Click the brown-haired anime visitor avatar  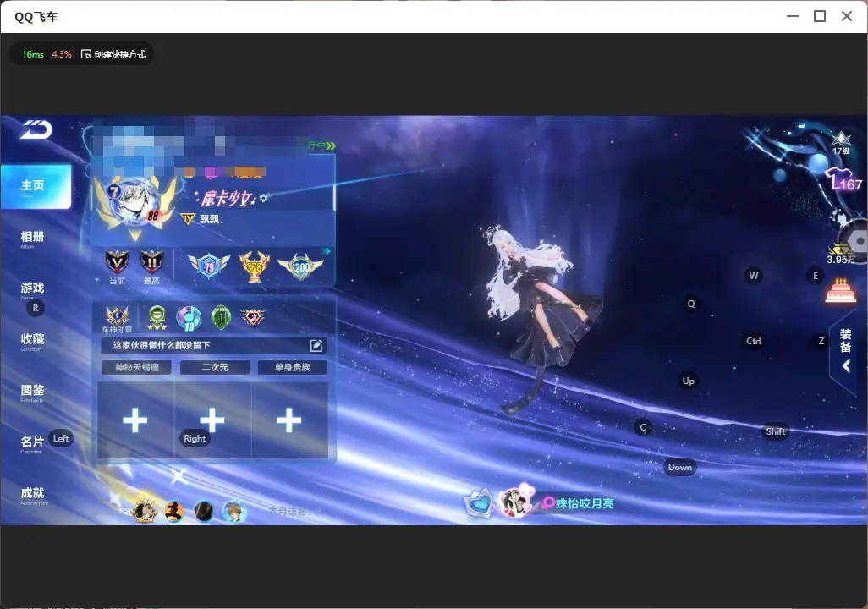click(x=234, y=510)
